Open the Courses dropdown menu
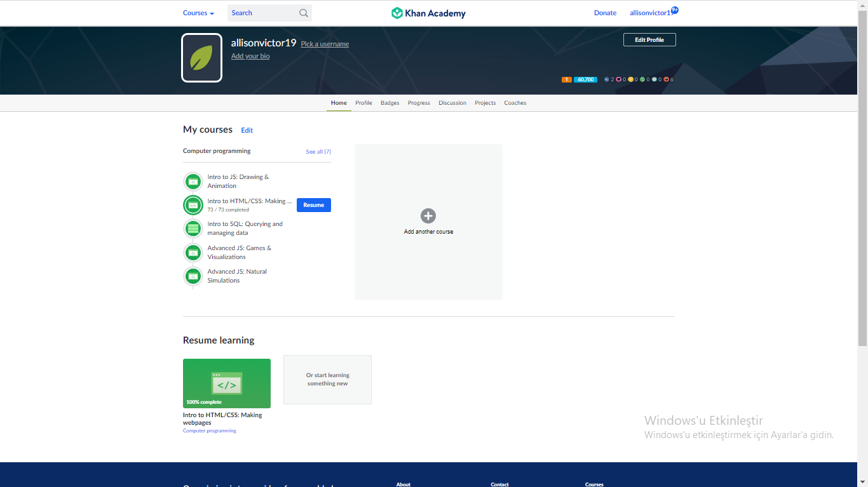Screen dimensions: 868x487 198,13
